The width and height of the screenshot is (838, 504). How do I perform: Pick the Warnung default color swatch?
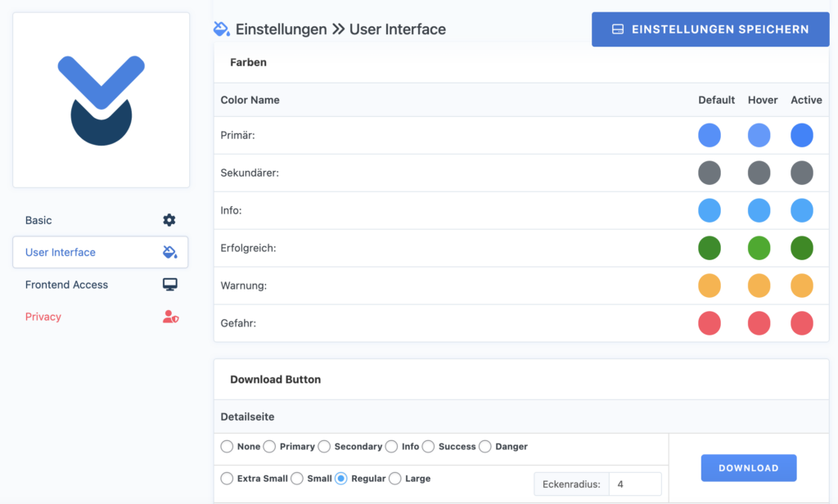pyautogui.click(x=710, y=286)
